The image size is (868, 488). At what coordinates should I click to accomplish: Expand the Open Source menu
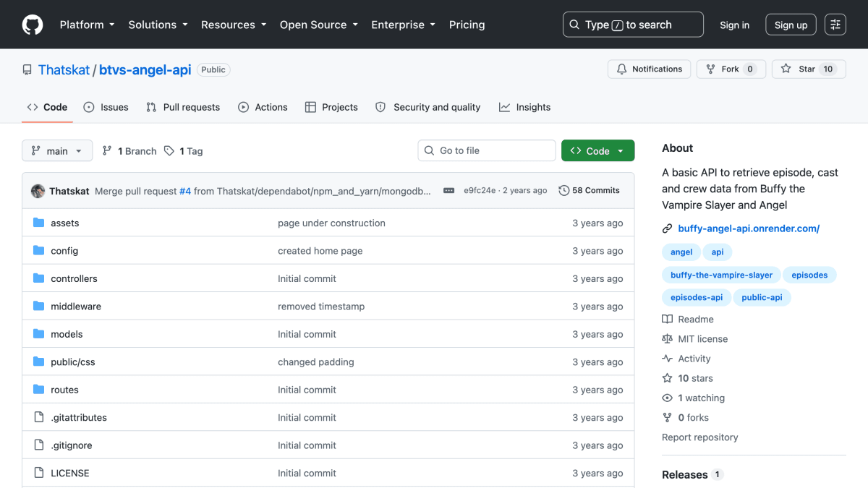319,25
